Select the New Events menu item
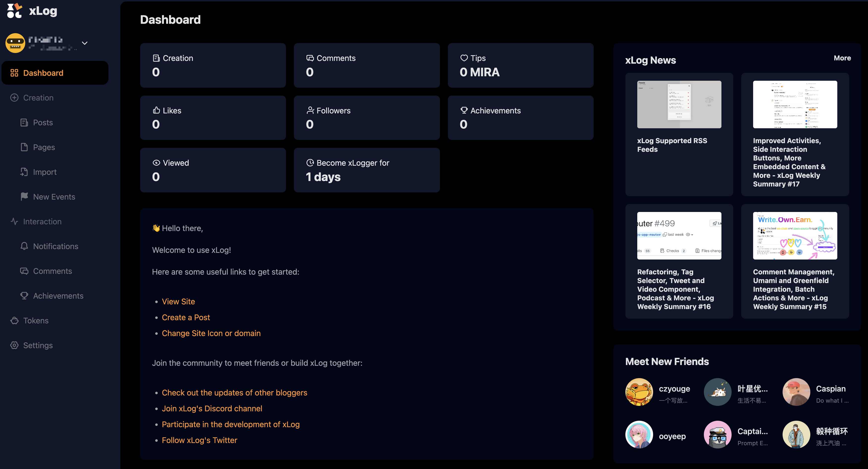 [x=54, y=197]
